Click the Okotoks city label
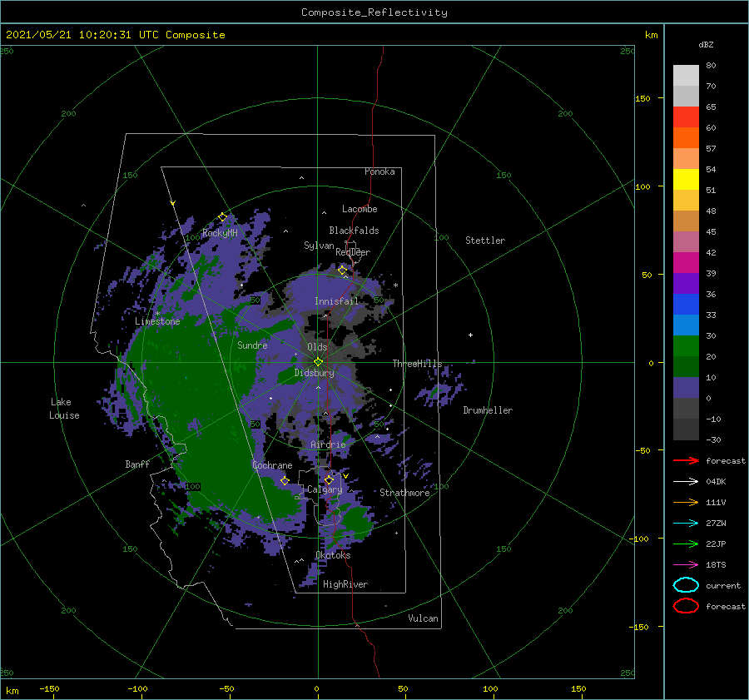The image size is (749, 700). point(333,555)
